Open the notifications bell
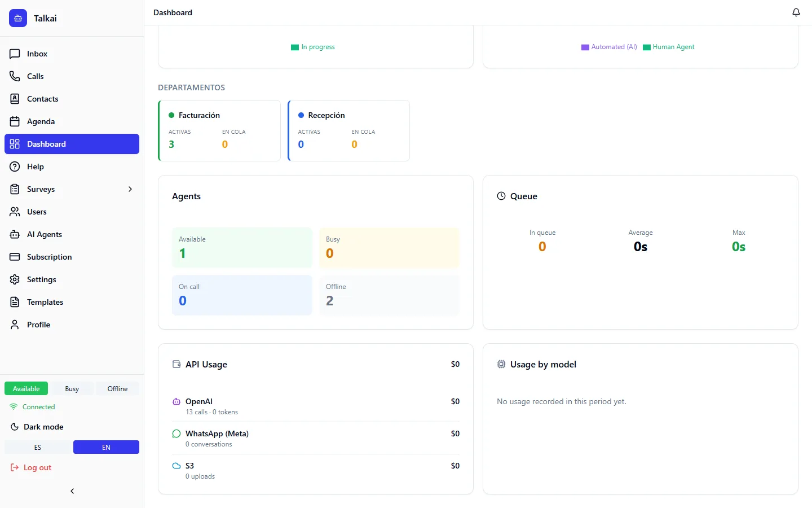812x508 pixels. pyautogui.click(x=796, y=12)
